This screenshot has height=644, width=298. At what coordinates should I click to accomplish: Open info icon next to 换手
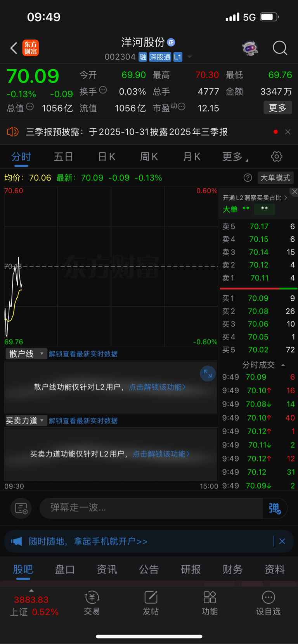(x=103, y=90)
